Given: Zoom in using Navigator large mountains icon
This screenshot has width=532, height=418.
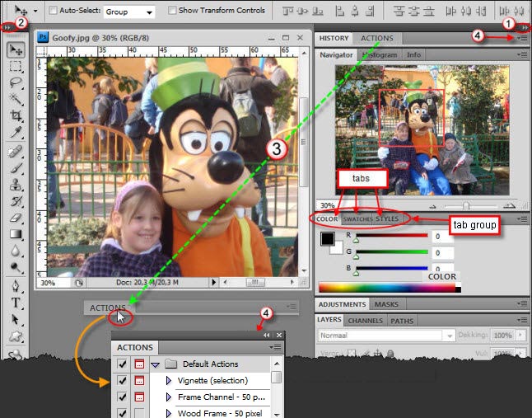Looking at the screenshot, I should pos(510,205).
